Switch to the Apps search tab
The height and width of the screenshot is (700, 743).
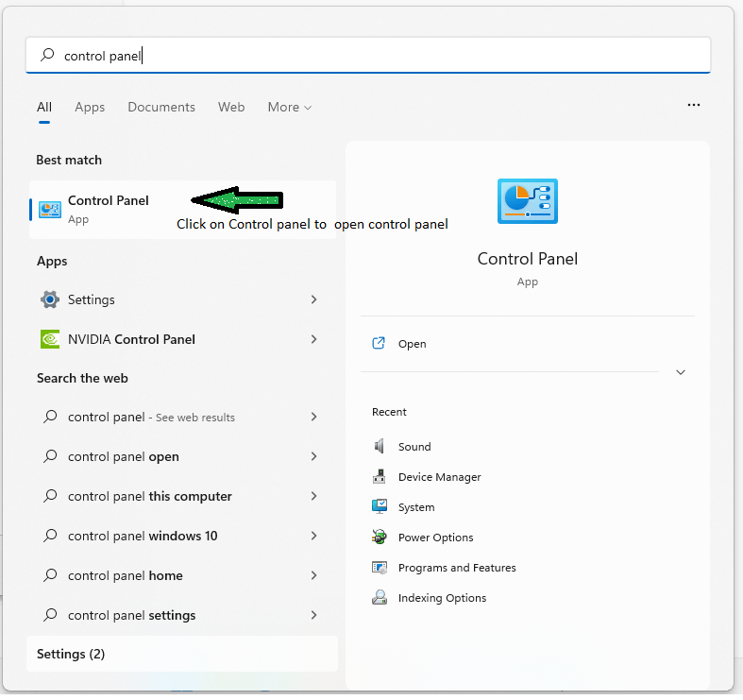[90, 107]
